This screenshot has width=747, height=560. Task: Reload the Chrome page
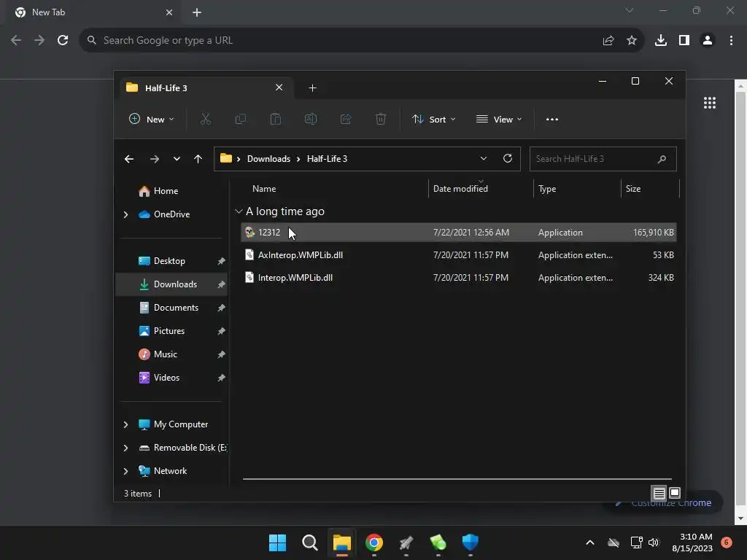(63, 41)
